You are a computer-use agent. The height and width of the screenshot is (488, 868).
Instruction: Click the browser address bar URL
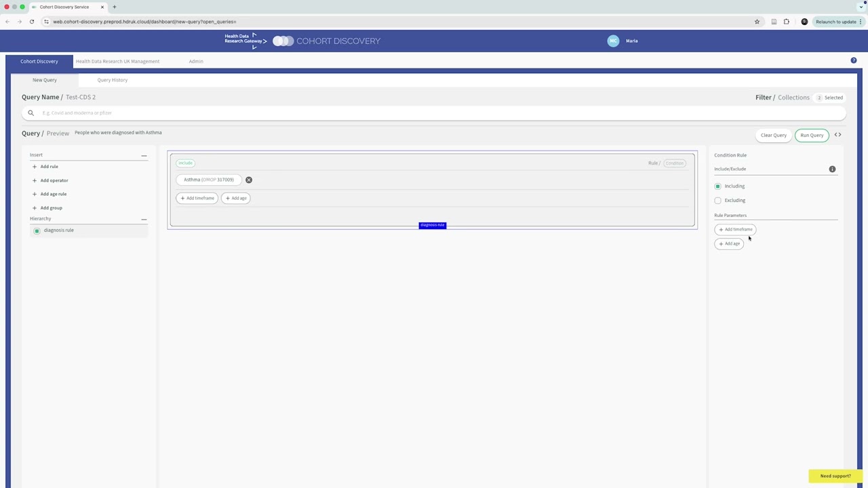coord(144,22)
